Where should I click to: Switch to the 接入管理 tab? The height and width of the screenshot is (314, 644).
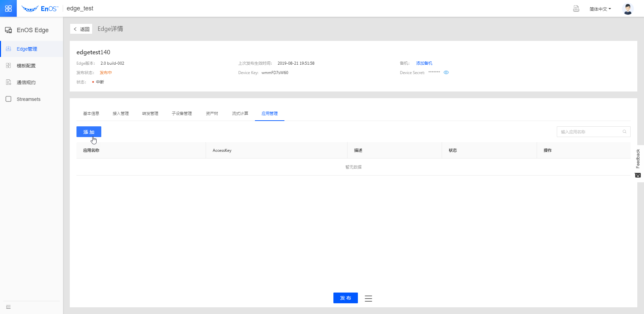click(x=120, y=114)
